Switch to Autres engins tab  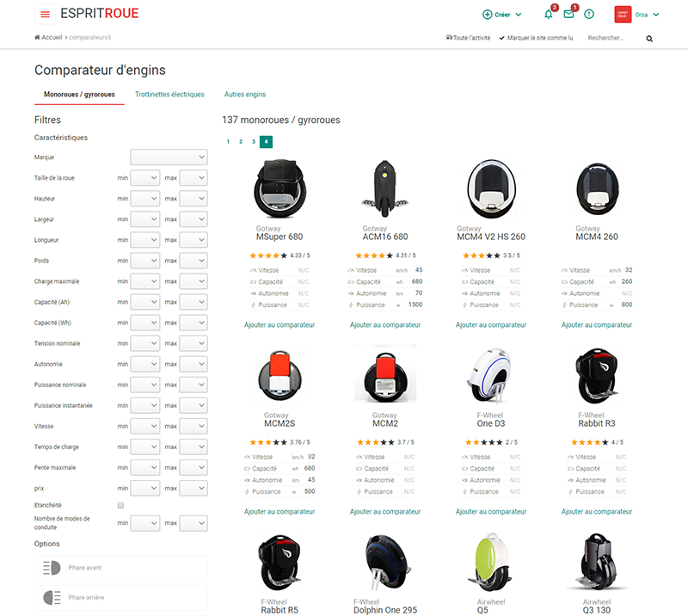(245, 95)
